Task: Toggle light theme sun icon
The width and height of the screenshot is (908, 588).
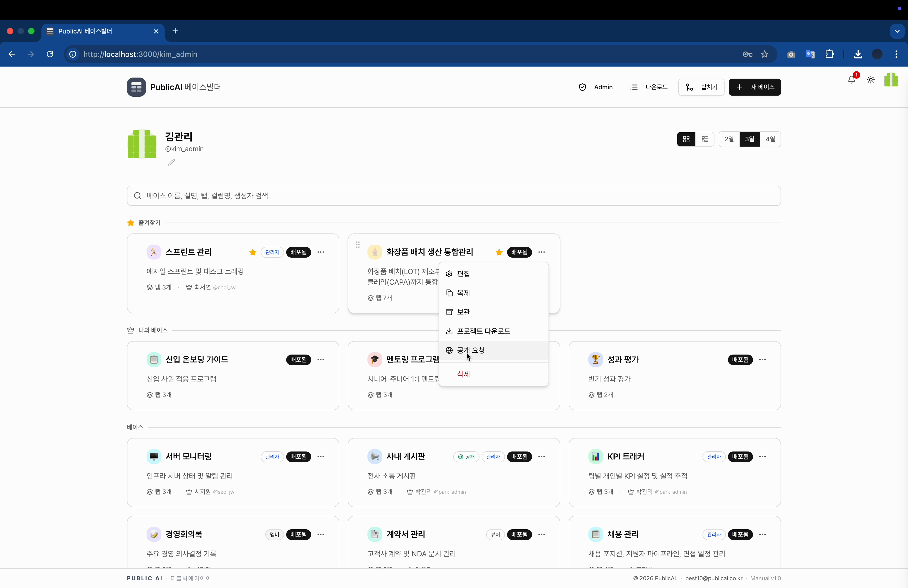Action: coord(871,80)
